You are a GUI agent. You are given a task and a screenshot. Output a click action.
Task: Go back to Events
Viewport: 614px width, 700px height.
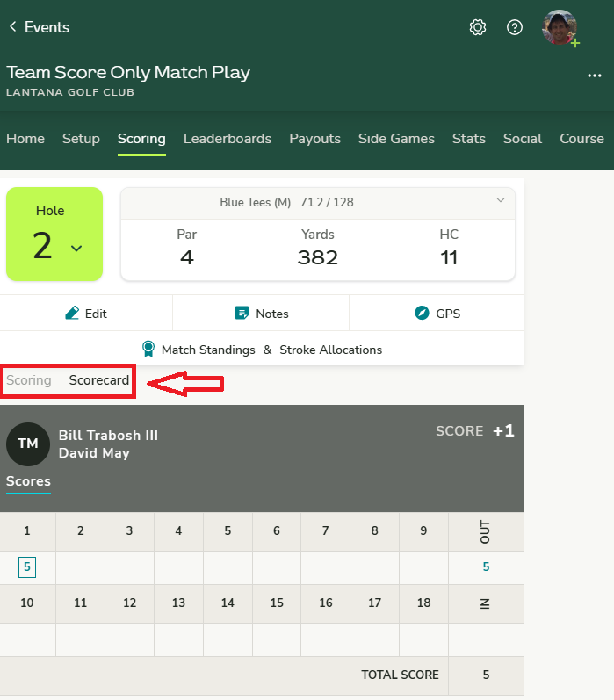pyautogui.click(x=39, y=27)
